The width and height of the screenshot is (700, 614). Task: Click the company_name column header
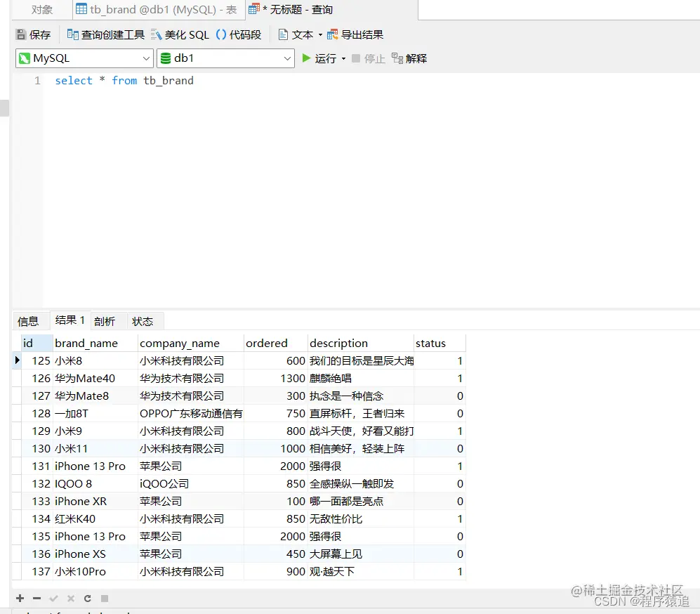(x=191, y=343)
